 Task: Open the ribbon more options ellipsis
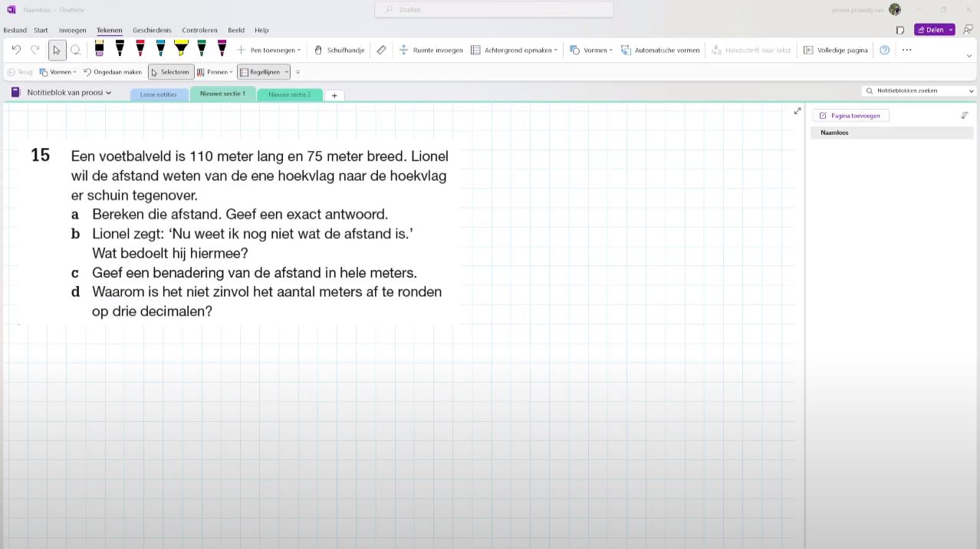pos(907,51)
